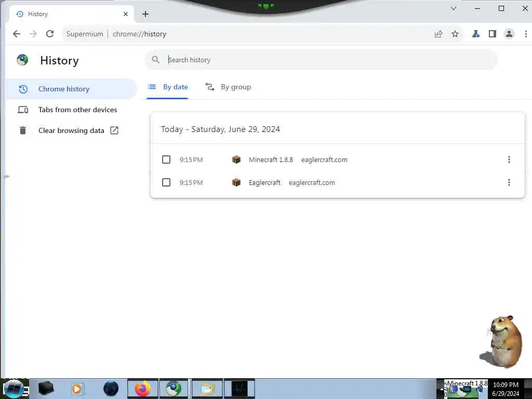Switch to the By group tab
The width and height of the screenshot is (532, 399).
229,87
